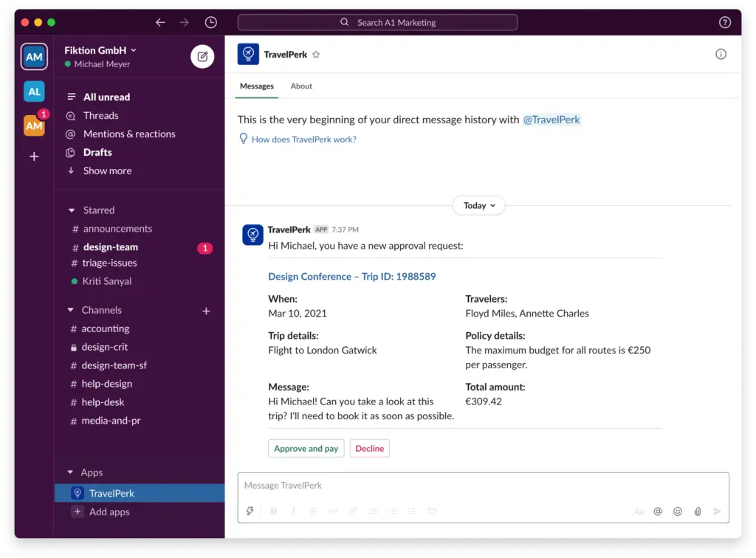Open Design Conference trip link

352,277
